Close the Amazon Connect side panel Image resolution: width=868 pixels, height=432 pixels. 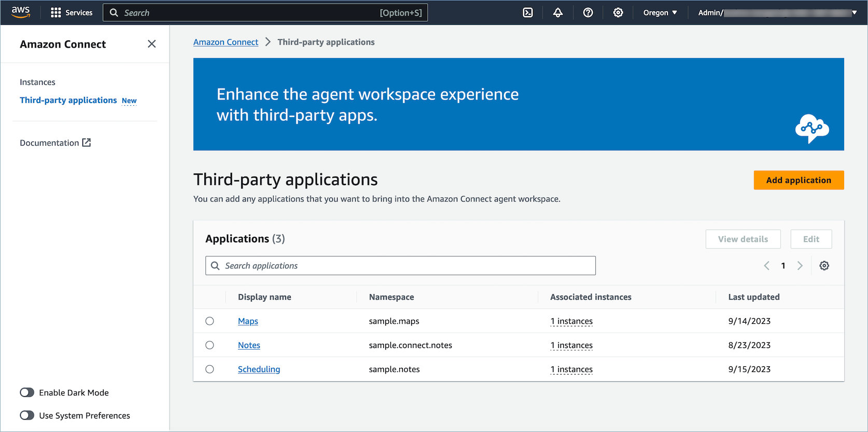tap(151, 44)
